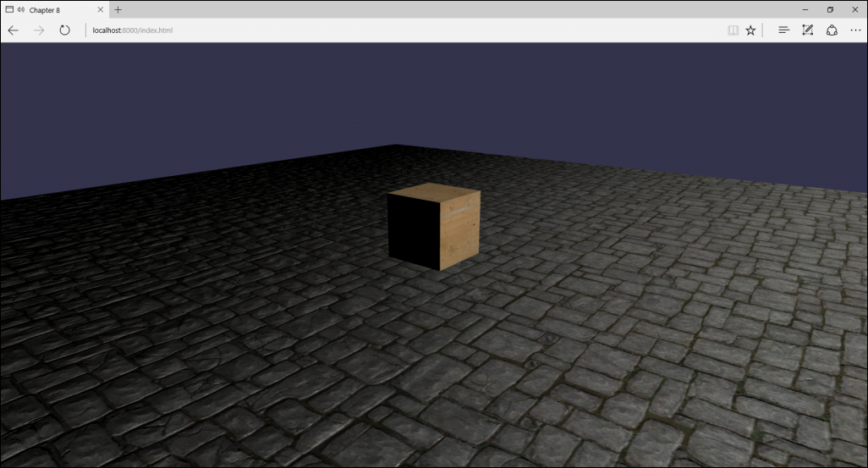868x468 pixels.
Task: Minimize the browser window
Action: pos(804,9)
